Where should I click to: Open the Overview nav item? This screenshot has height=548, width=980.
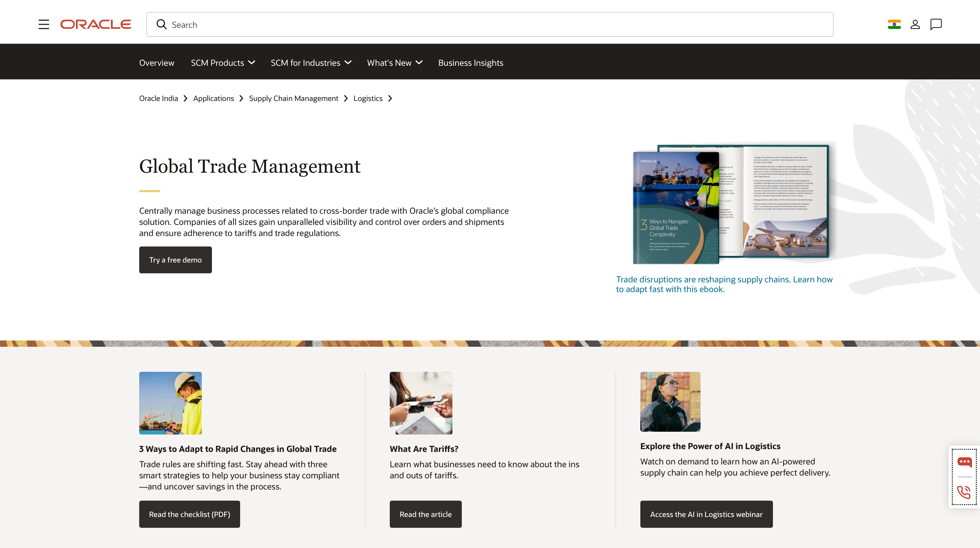(157, 63)
